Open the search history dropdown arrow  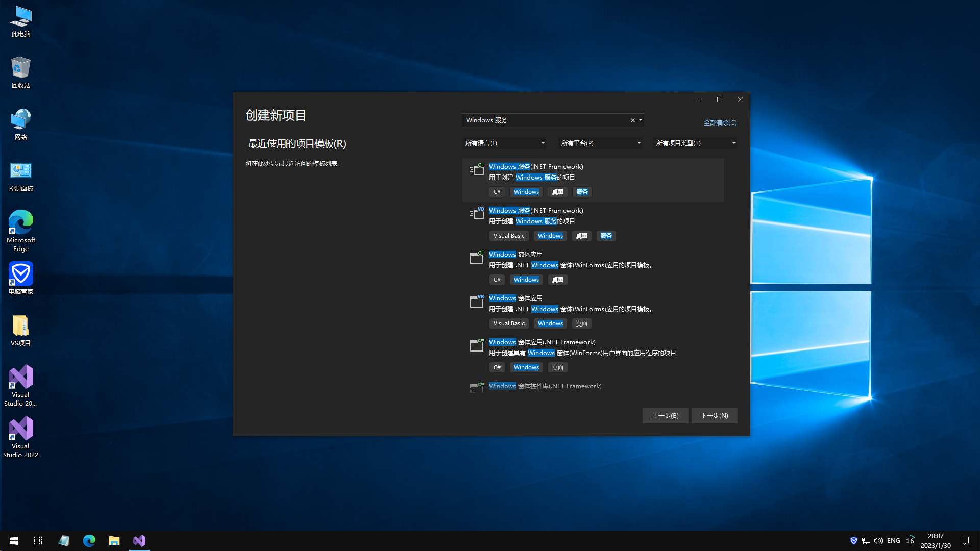tap(641, 120)
